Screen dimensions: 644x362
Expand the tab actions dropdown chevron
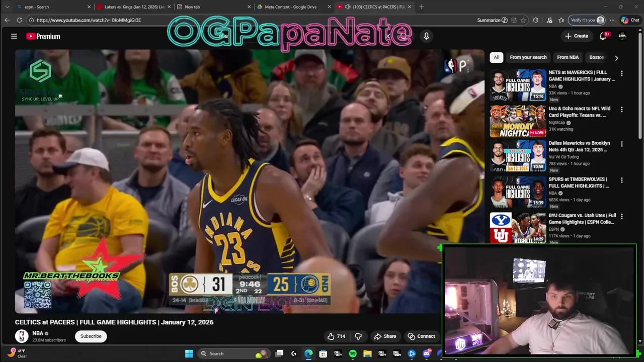click(7, 7)
